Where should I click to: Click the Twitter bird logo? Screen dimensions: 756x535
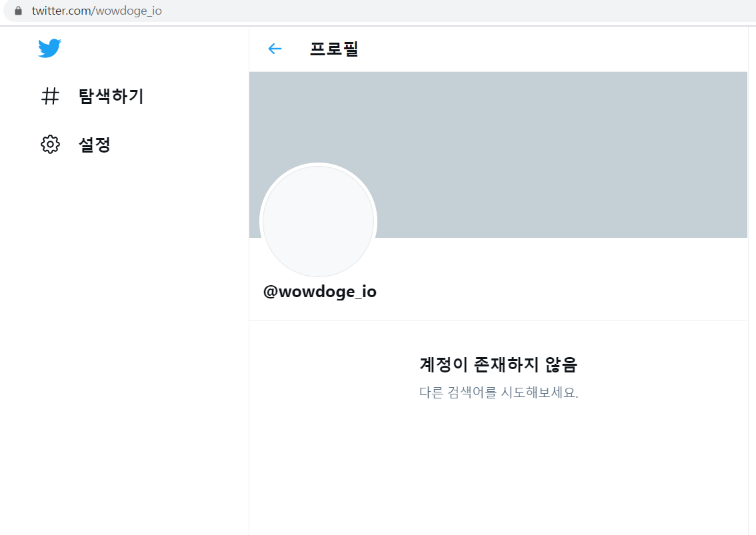49,48
